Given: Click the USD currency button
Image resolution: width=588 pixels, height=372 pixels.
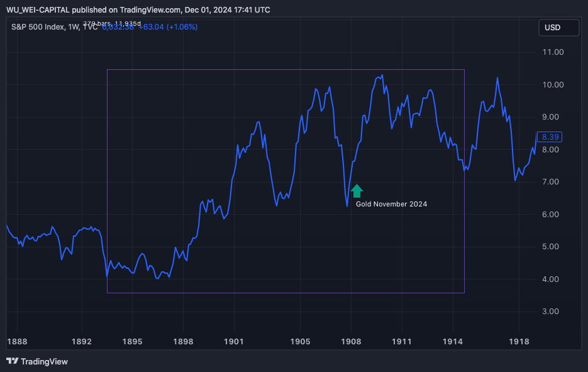Looking at the screenshot, I should pyautogui.click(x=558, y=28).
